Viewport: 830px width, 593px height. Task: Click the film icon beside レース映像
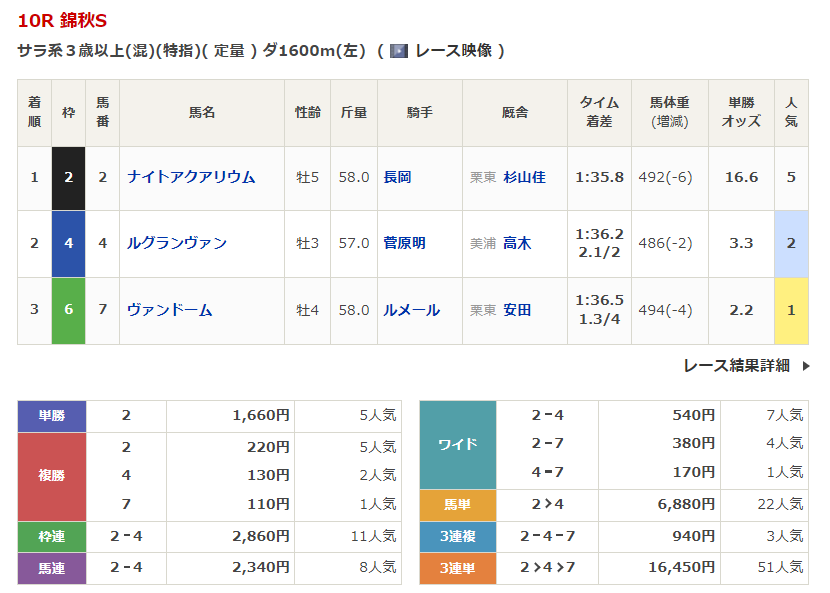399,51
